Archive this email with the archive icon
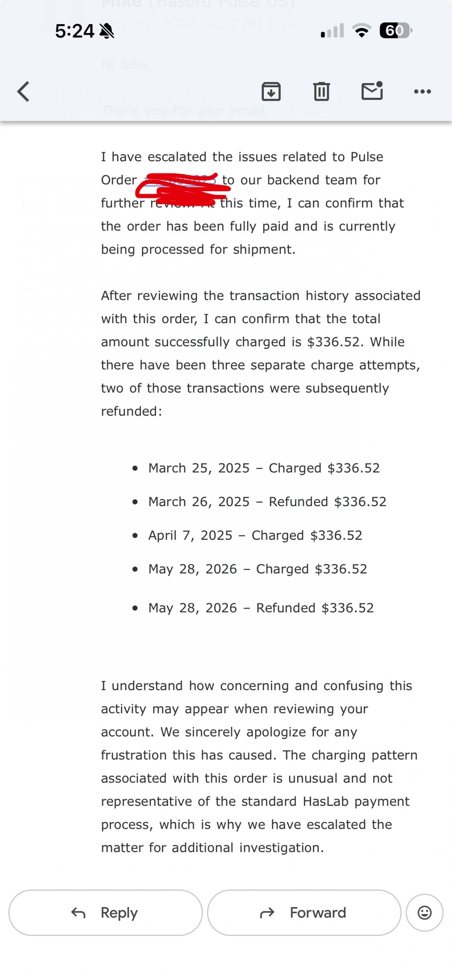452x980 pixels. coord(271,91)
